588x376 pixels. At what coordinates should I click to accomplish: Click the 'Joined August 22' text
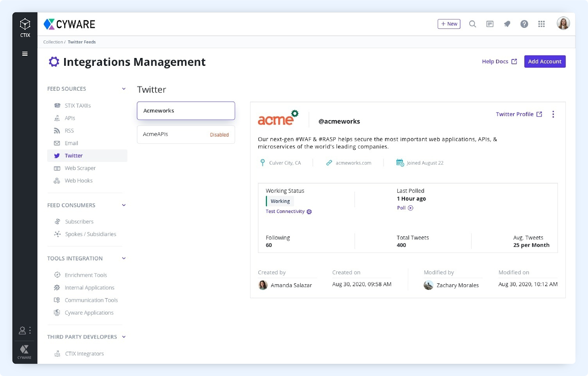point(425,163)
